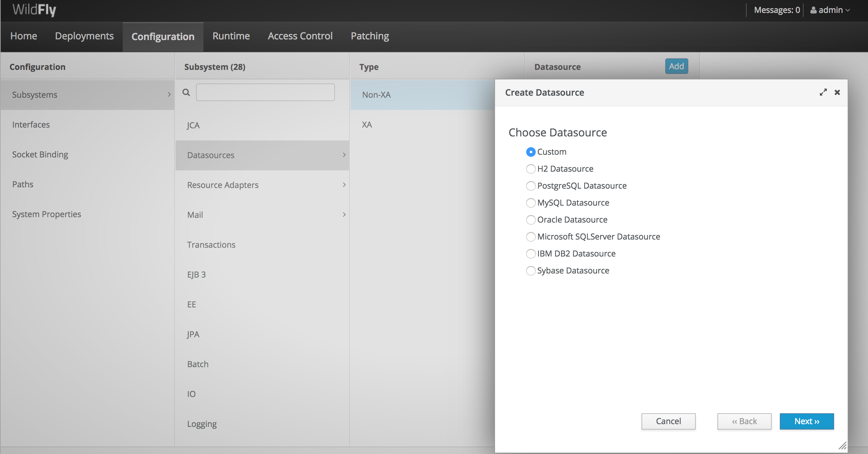Open the Interfaces configuration item
Image resolution: width=868 pixels, height=454 pixels.
click(x=87, y=125)
